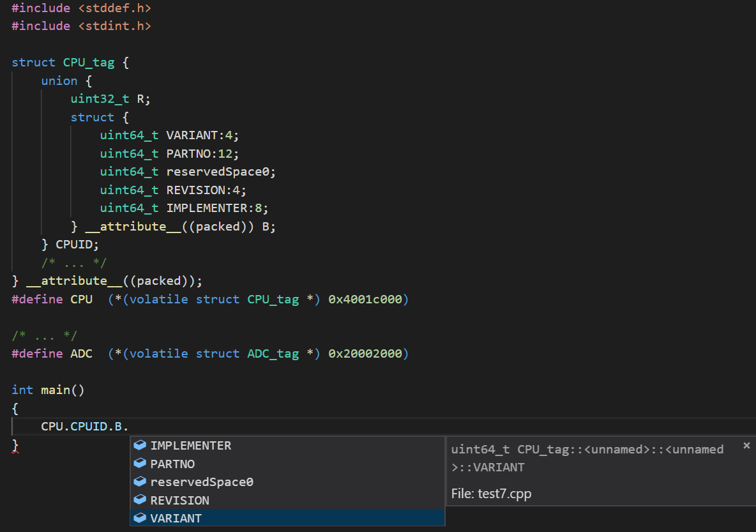
Task: Click the ADC macro definition
Action: (x=81, y=353)
